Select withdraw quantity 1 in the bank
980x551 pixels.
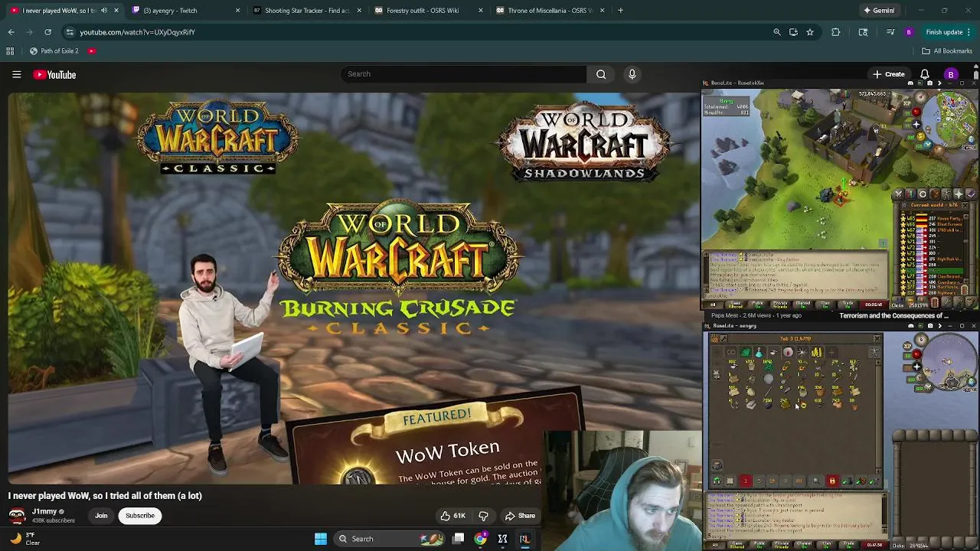pos(746,481)
